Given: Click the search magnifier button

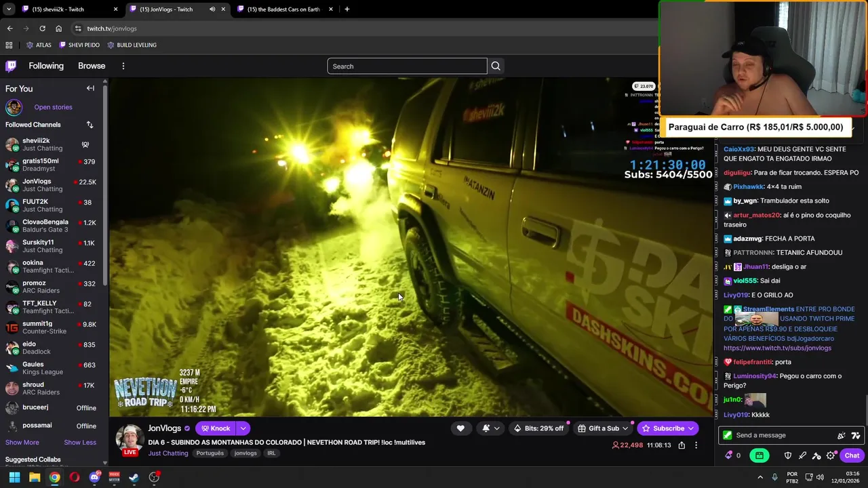Looking at the screenshot, I should (496, 66).
